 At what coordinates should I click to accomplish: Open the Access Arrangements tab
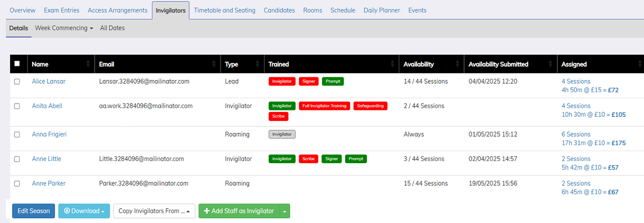point(117,10)
